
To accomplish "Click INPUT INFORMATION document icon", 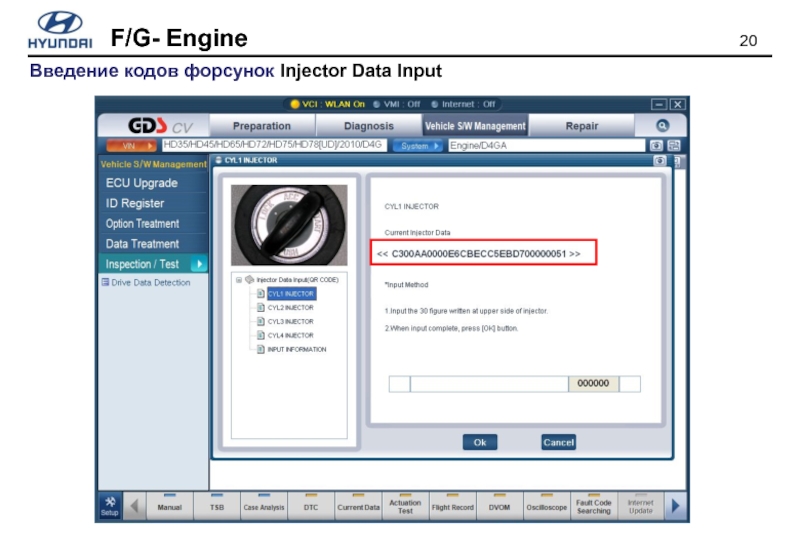I will (x=261, y=349).
